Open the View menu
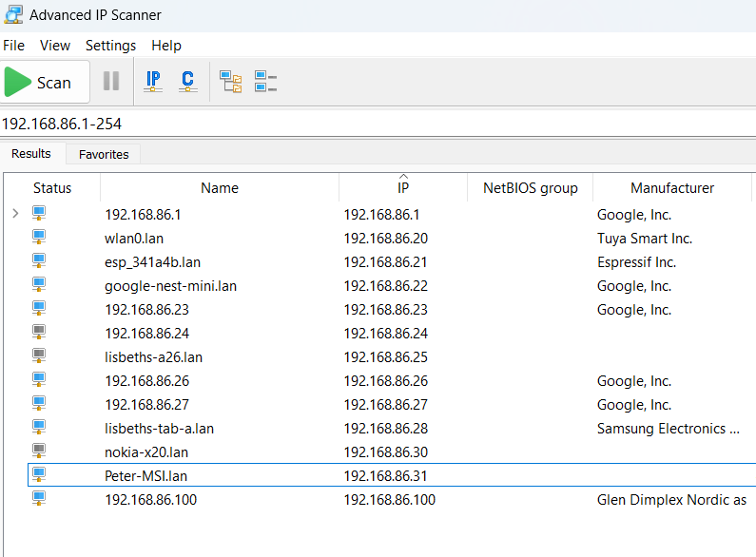Image resolution: width=756 pixels, height=557 pixels. pyautogui.click(x=55, y=46)
